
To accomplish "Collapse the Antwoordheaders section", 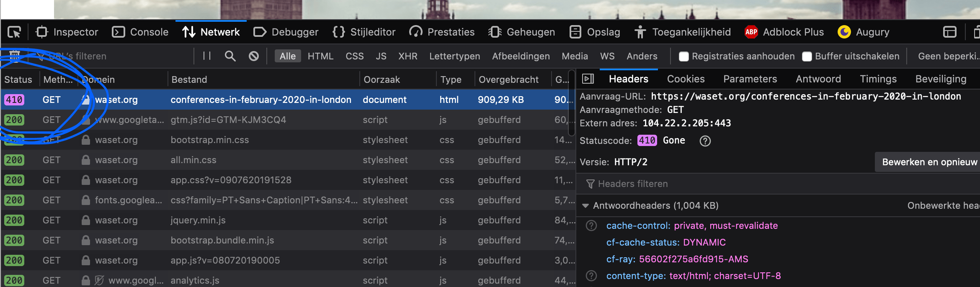I will pos(585,206).
